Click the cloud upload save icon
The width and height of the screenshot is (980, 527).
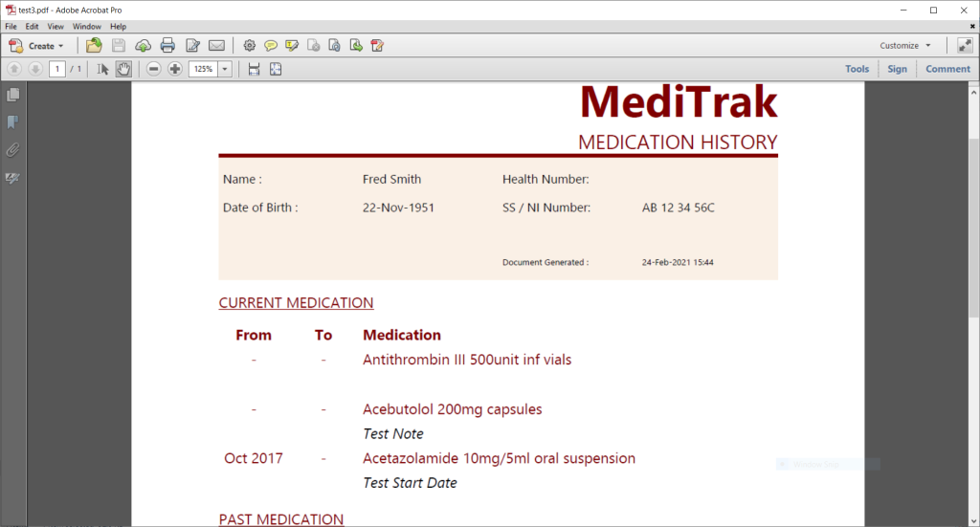click(144, 46)
